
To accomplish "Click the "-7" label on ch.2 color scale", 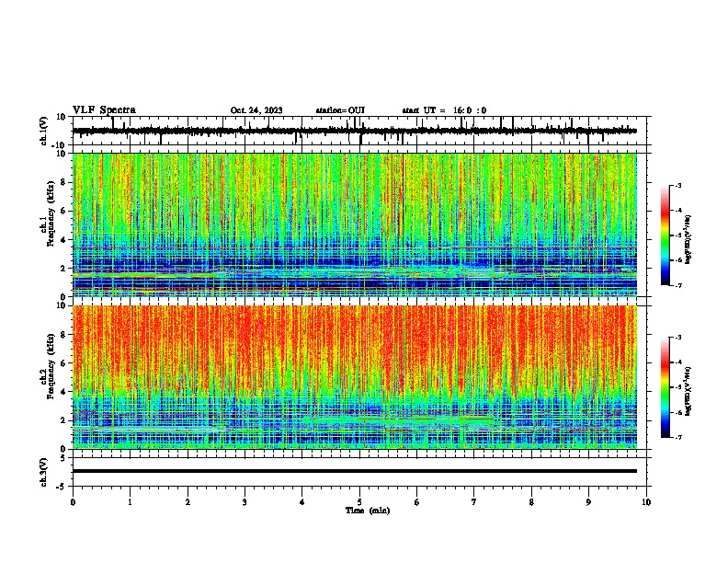I will pos(678,437).
